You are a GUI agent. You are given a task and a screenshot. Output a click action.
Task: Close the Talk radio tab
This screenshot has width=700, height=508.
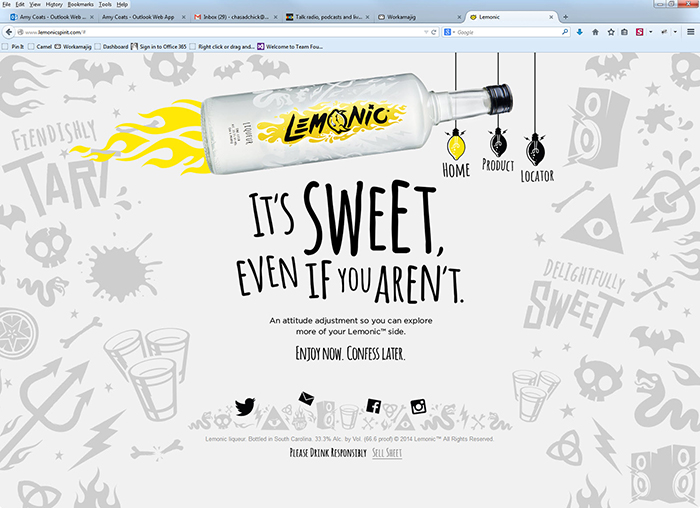[367, 17]
